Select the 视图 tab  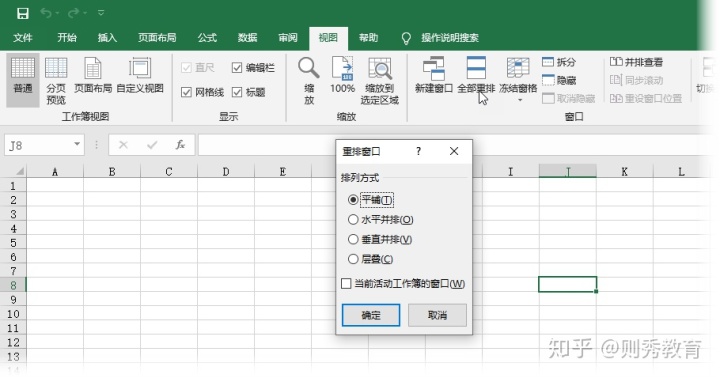coord(328,38)
